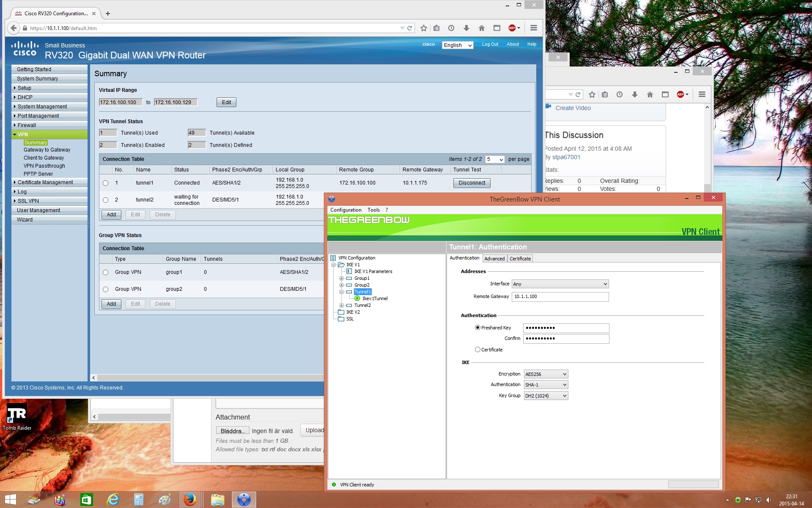This screenshot has height=508, width=812.
Task: Open hamburger menu in background Firefox window
Action: (702, 94)
